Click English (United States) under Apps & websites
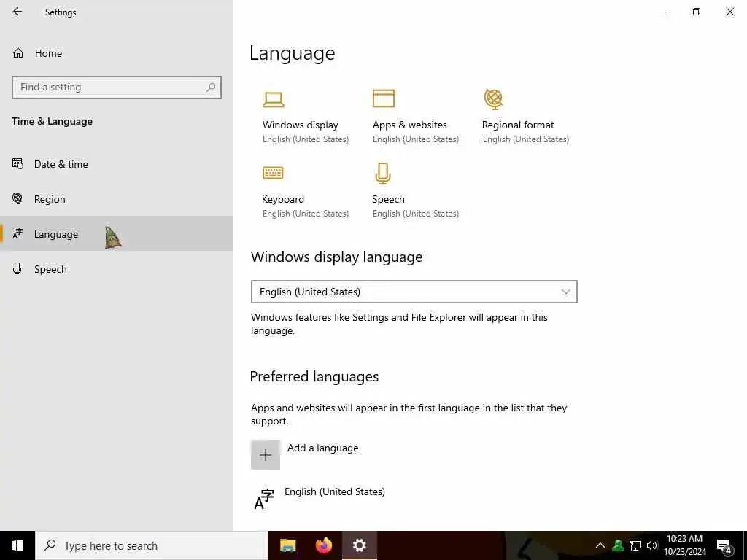The image size is (747, 560). click(x=416, y=139)
